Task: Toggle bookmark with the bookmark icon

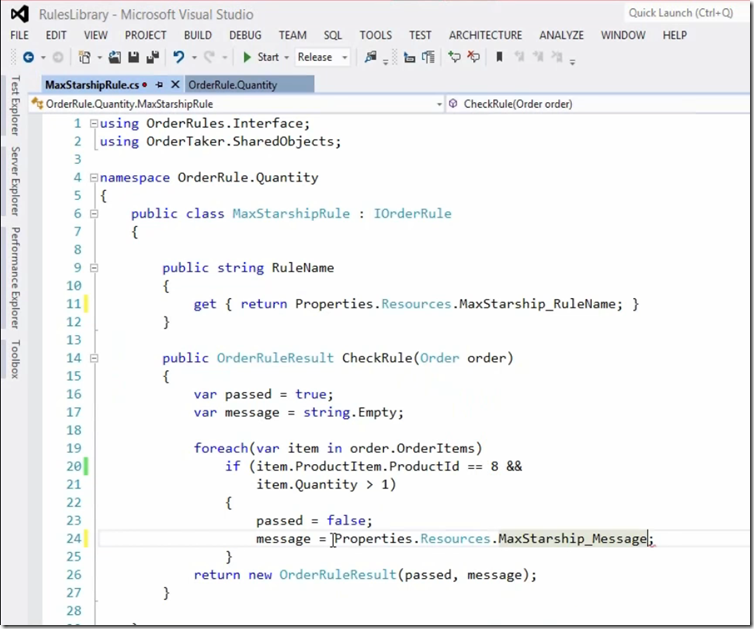Action: point(499,57)
